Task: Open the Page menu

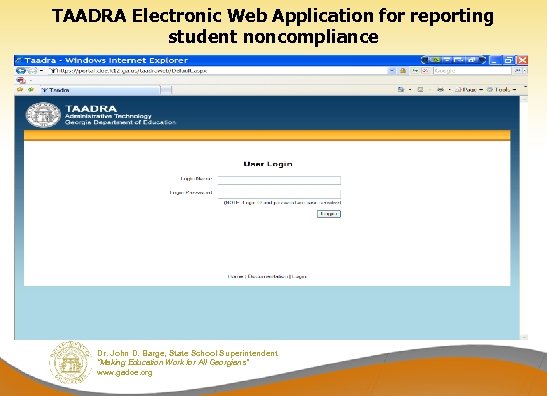Action: (x=469, y=90)
